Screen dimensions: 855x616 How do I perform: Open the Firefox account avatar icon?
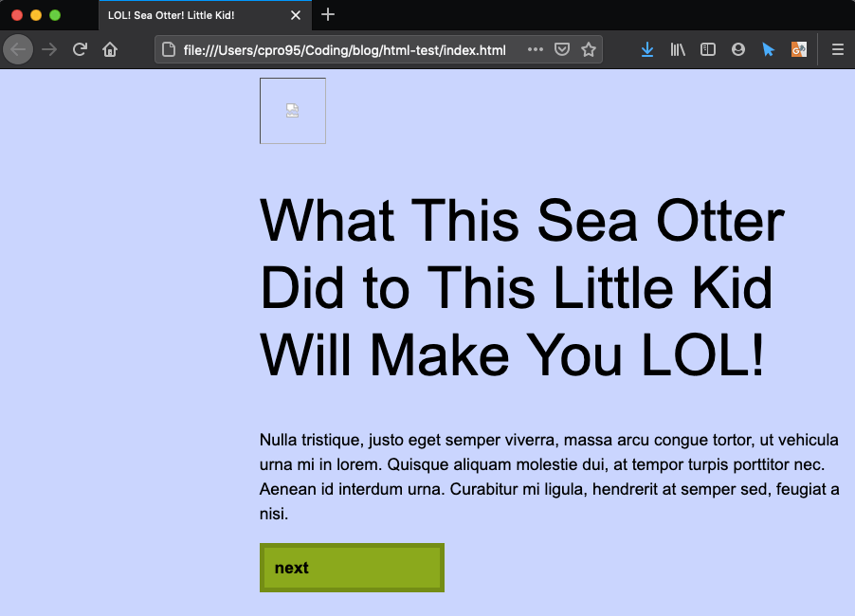pyautogui.click(x=738, y=49)
